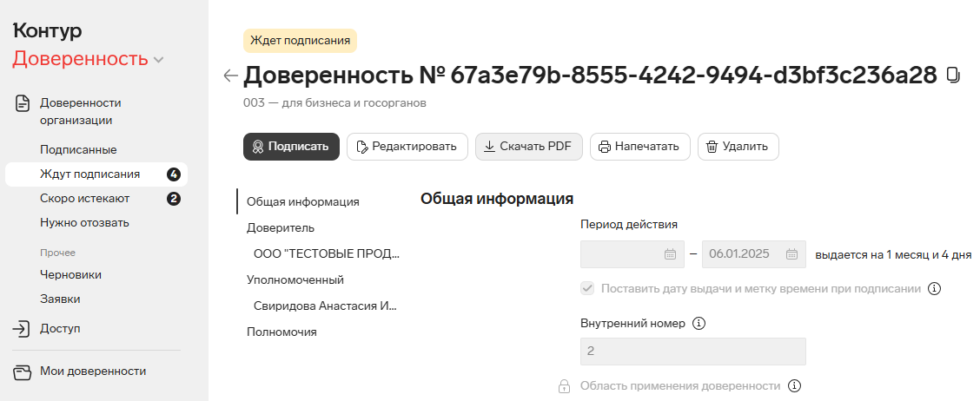The width and height of the screenshot is (980, 401).
Task: Sign with the Подписать button
Action: click(x=291, y=147)
